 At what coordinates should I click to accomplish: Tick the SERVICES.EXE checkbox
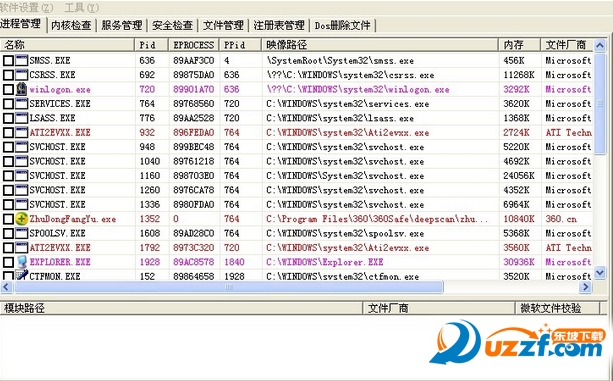point(8,104)
